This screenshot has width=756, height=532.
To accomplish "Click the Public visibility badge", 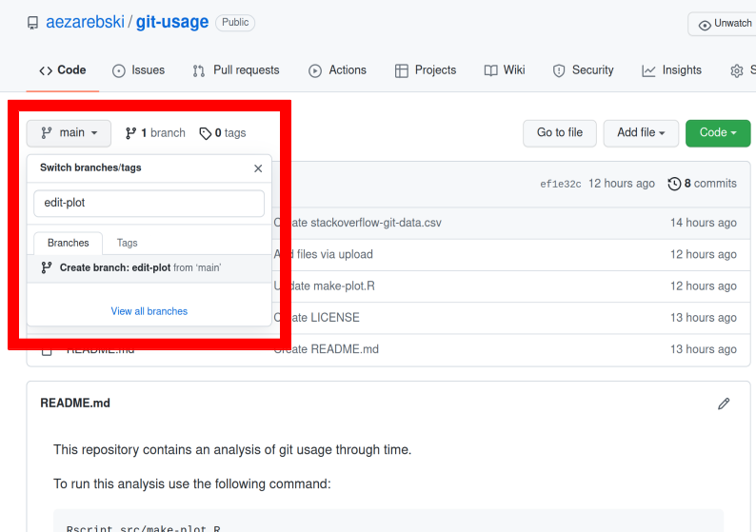I will [x=235, y=22].
